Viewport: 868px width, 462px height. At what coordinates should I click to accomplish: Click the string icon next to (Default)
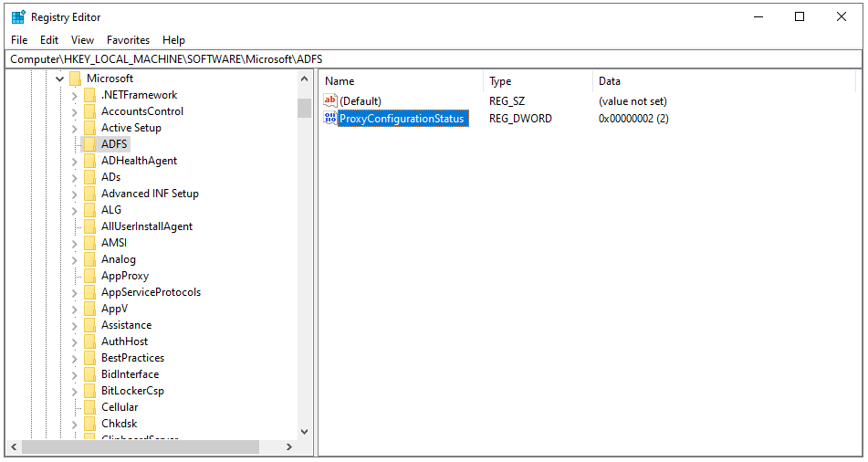[x=329, y=101]
